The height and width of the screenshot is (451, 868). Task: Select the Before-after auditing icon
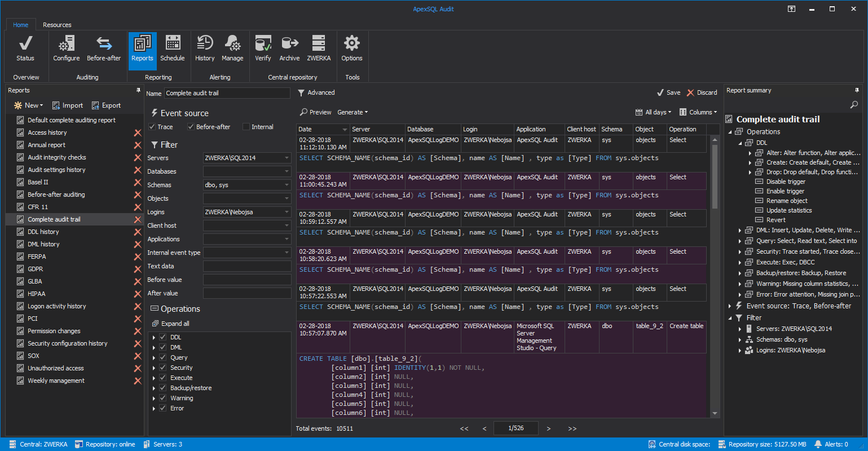click(x=104, y=48)
